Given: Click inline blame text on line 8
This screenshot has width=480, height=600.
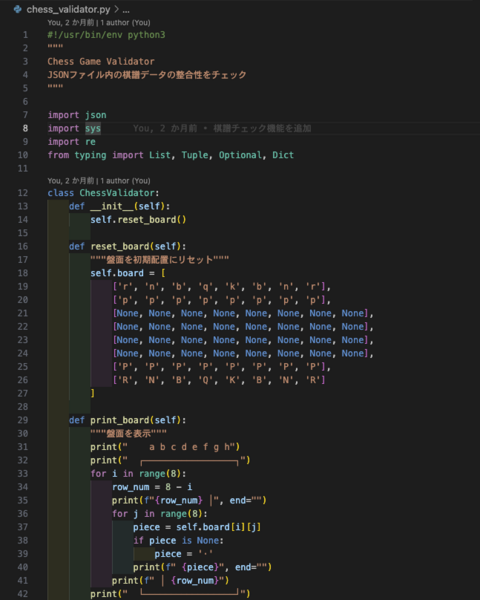Looking at the screenshot, I should [222, 129].
